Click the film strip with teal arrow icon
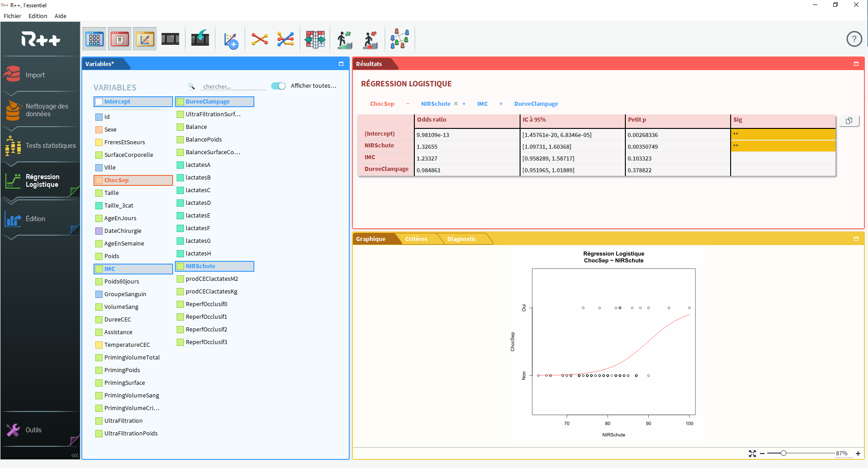 (200, 39)
